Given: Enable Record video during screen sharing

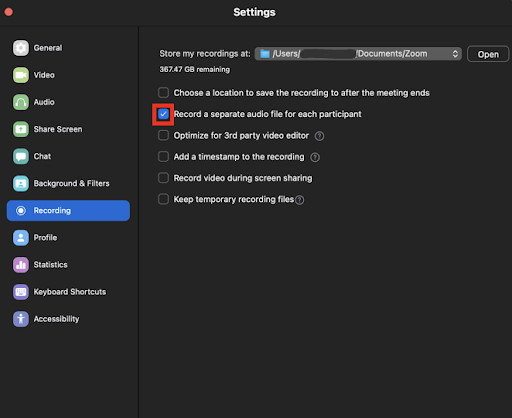Looking at the screenshot, I should pyautogui.click(x=163, y=178).
